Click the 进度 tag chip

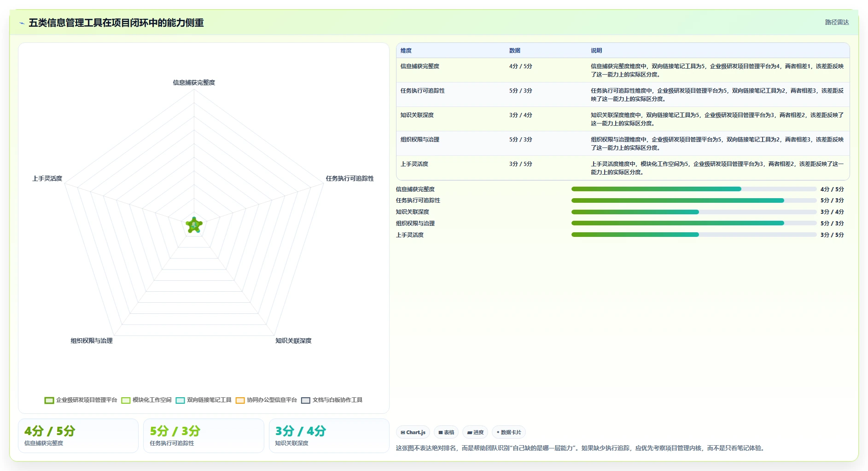coord(475,432)
